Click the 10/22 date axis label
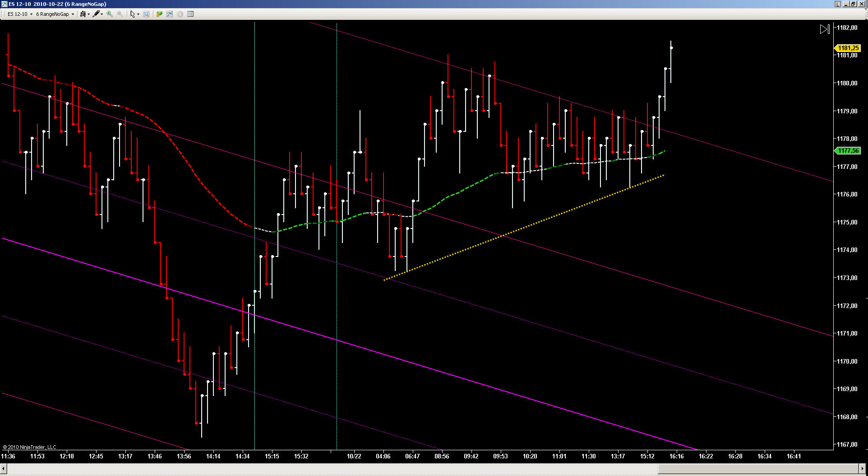Image resolution: width=868 pixels, height=476 pixels. click(x=354, y=456)
